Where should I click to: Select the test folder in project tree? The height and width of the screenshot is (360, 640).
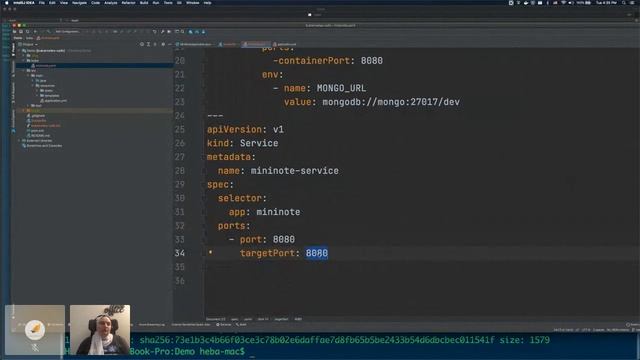(36, 106)
